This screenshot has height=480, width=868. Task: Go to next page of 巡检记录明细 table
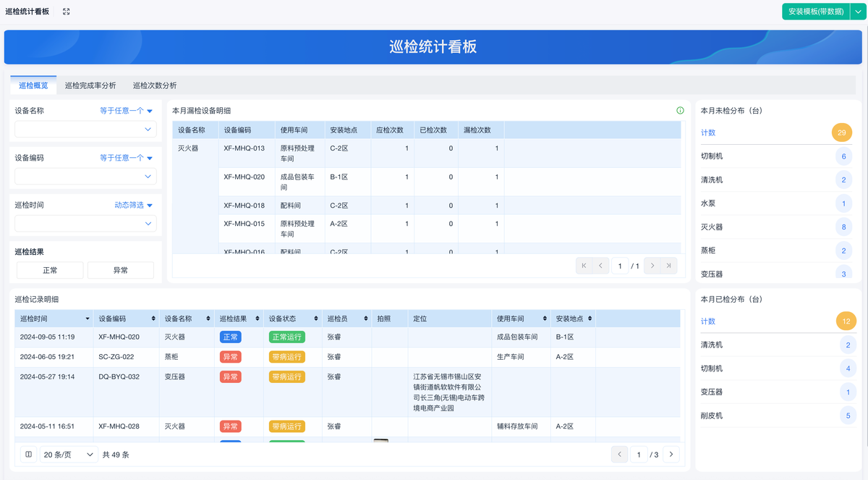point(671,455)
